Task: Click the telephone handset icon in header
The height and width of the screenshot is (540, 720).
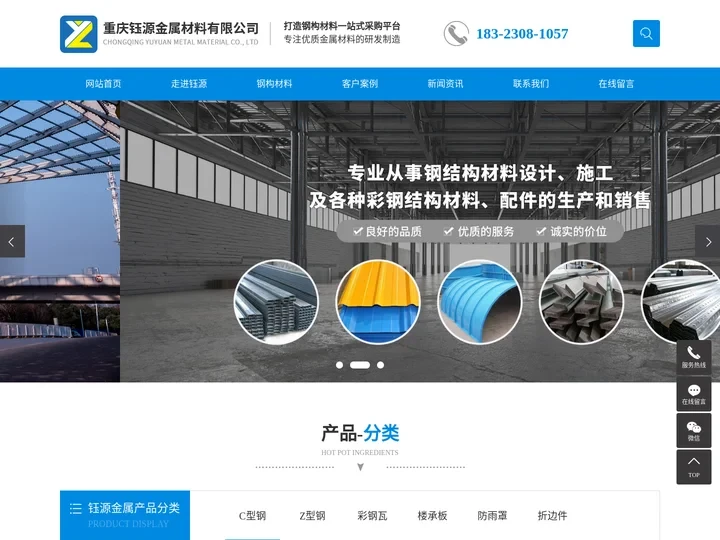Action: (x=456, y=34)
